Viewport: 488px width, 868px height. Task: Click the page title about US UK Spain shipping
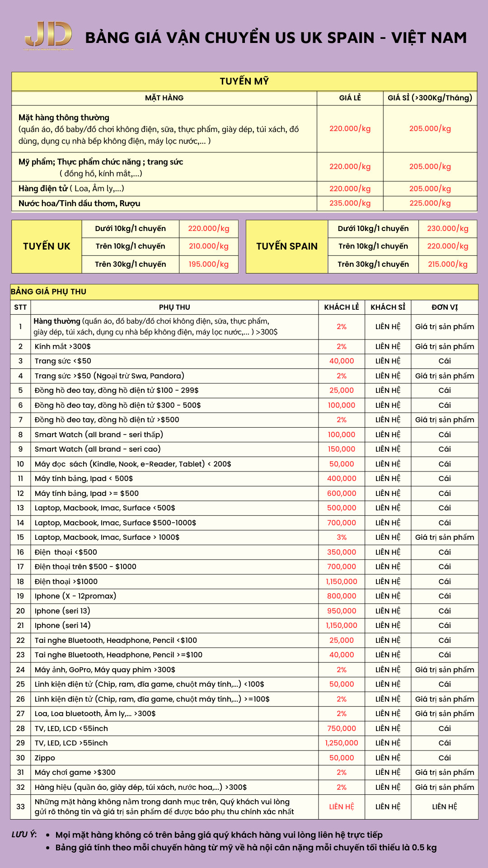pyautogui.click(x=276, y=38)
